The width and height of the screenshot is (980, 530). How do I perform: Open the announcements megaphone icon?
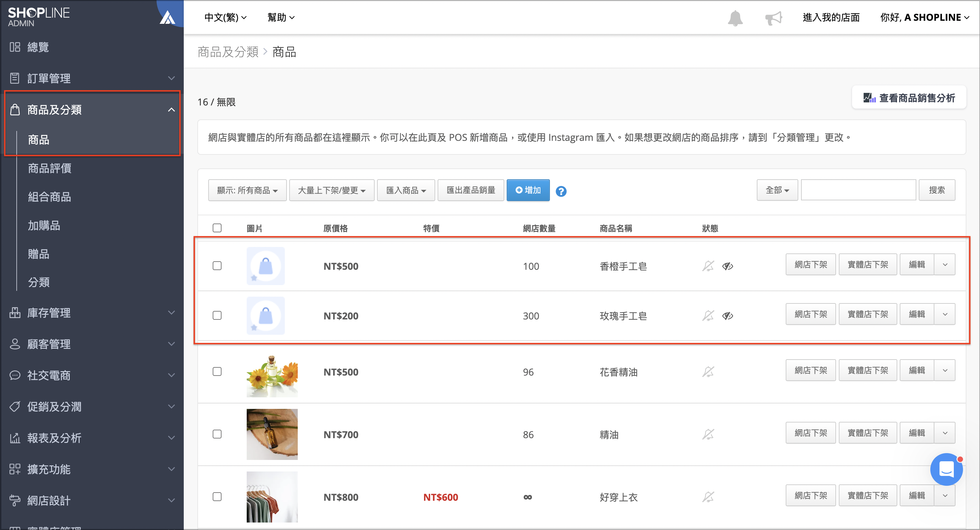[773, 18]
